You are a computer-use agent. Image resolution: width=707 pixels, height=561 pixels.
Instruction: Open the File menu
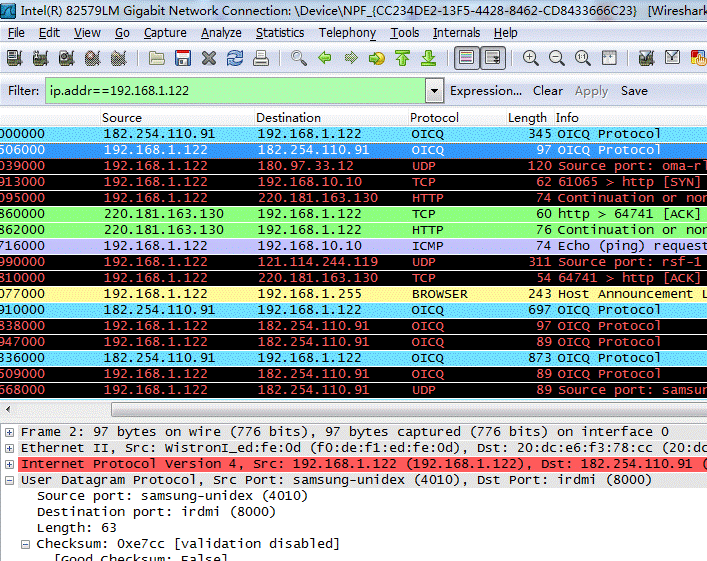[16, 33]
